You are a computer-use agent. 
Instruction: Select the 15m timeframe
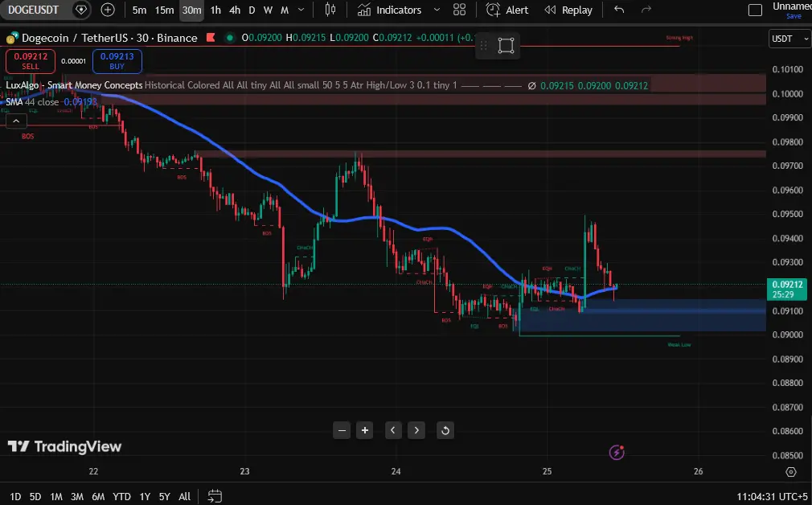[164, 10]
